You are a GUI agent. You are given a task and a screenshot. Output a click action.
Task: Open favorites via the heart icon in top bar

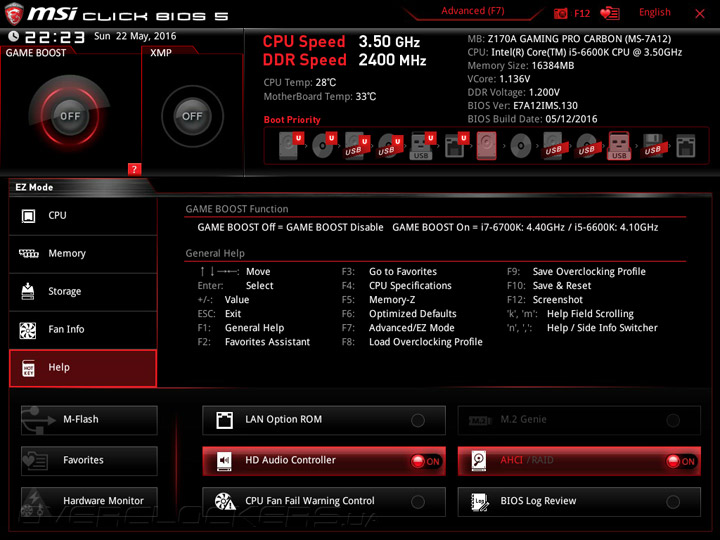(x=610, y=13)
